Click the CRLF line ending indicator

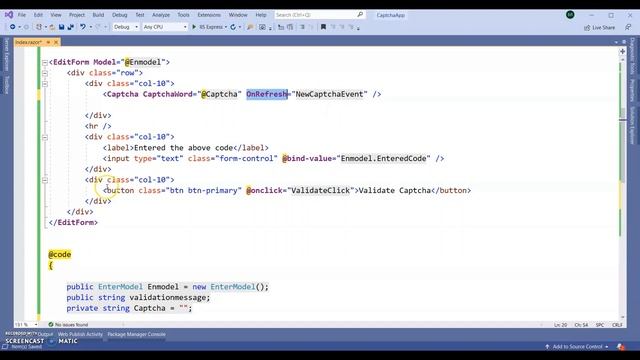(x=617, y=325)
